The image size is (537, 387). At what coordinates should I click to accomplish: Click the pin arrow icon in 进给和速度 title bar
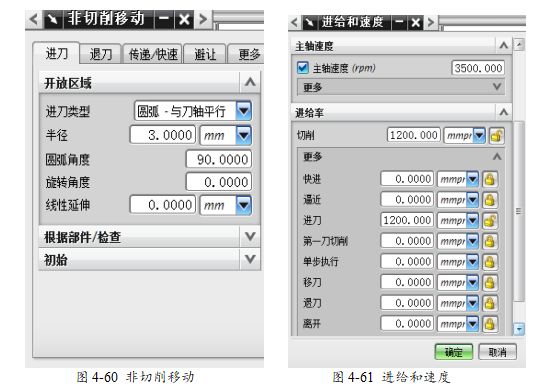pyautogui.click(x=309, y=23)
